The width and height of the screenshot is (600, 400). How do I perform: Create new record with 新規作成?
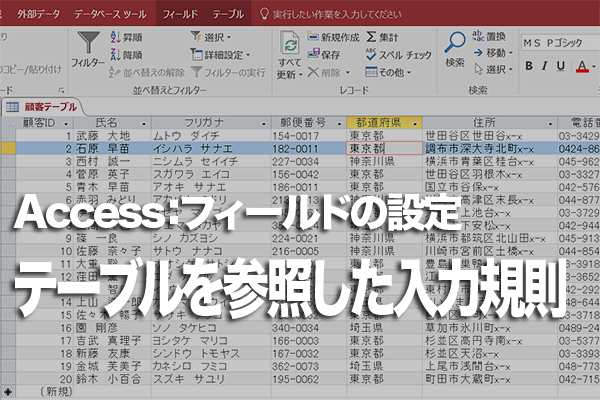coord(333,37)
